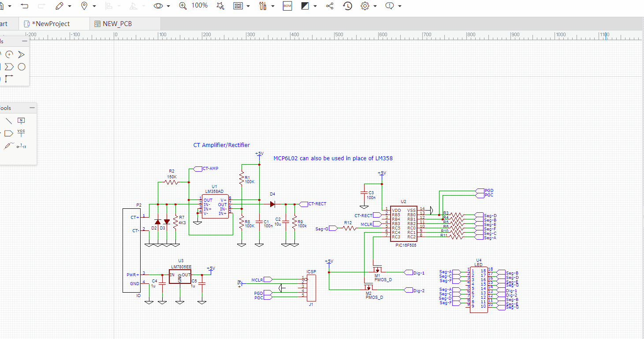Click the Share icon in the toolbar
The height and width of the screenshot is (339, 644).
pyautogui.click(x=330, y=6)
